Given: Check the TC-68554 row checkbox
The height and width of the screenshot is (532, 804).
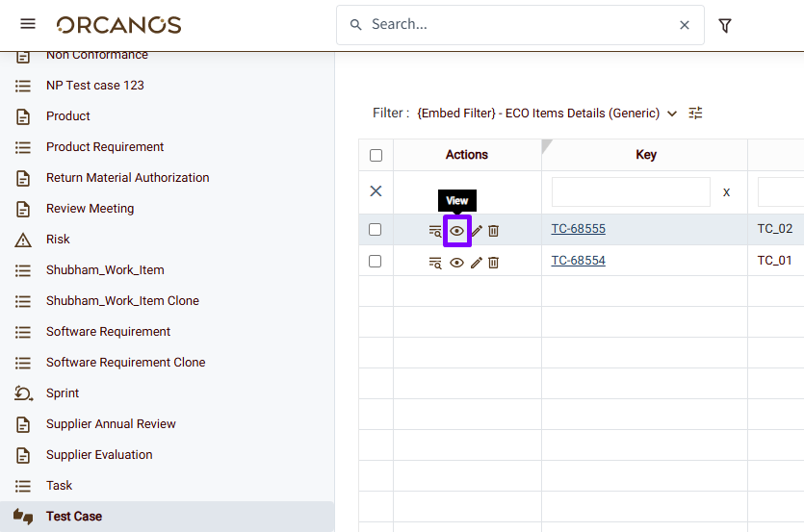Looking at the screenshot, I should (x=376, y=261).
